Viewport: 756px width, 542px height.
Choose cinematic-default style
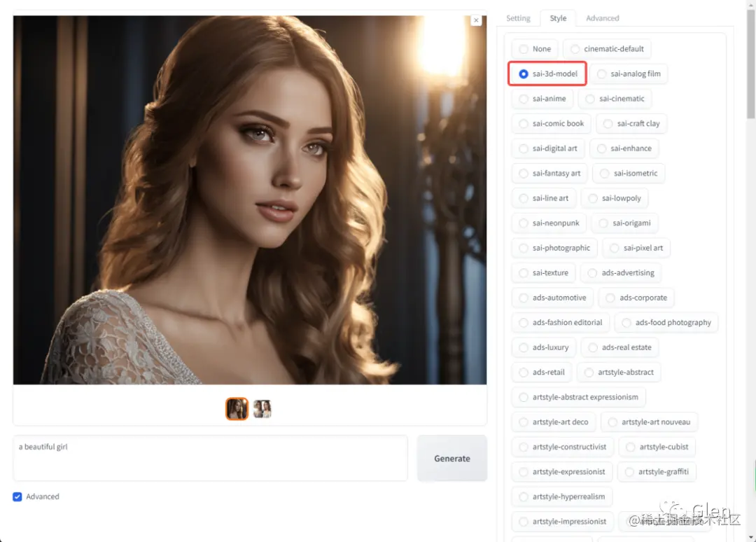(x=607, y=49)
